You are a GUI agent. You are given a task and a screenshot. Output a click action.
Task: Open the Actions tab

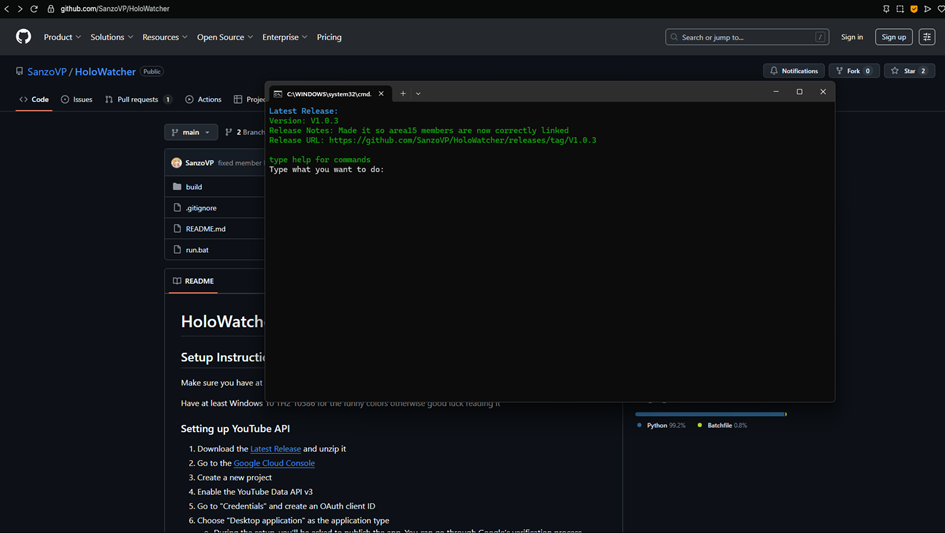204,99
